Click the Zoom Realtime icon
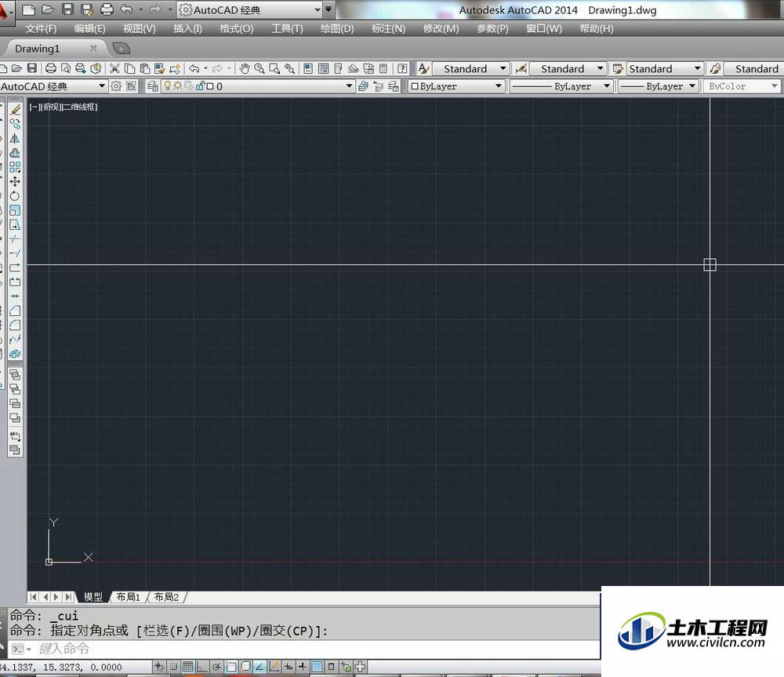 (259, 68)
